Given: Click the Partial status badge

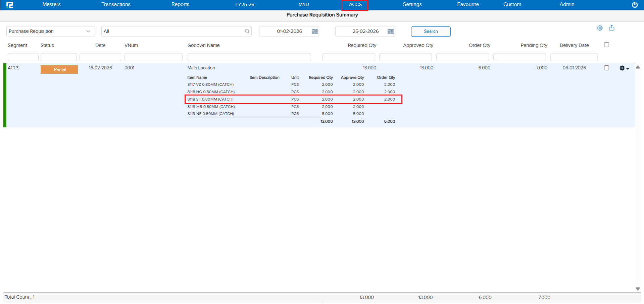Looking at the screenshot, I should pos(59,69).
